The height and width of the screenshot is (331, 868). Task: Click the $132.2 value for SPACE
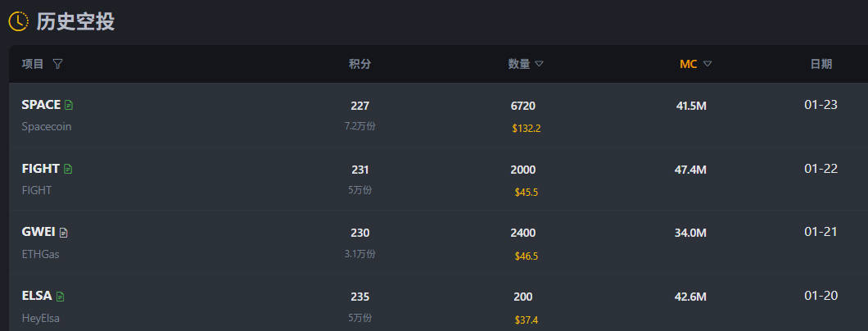click(x=527, y=129)
